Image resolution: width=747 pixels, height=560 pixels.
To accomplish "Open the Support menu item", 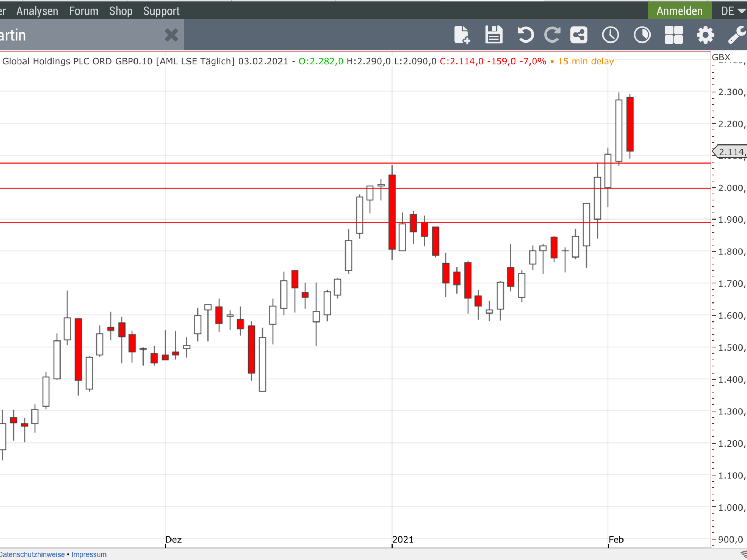I will (x=162, y=11).
